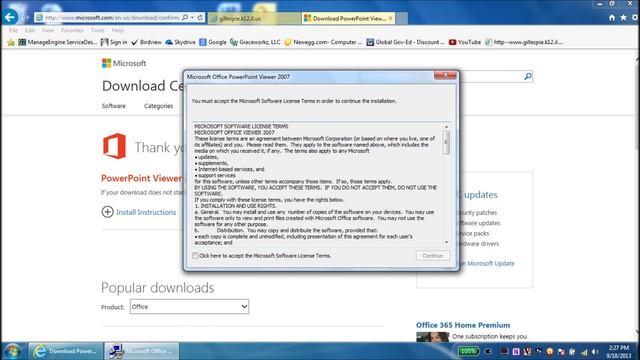640x360 pixels.
Task: Click the 100% battery indicator in tray
Action: pyautogui.click(x=468, y=351)
